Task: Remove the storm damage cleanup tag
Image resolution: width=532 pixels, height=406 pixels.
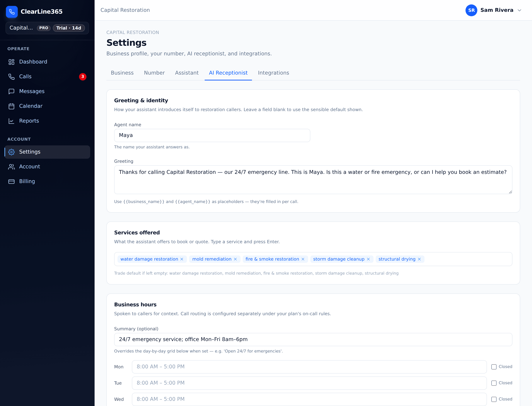Action: tap(369, 259)
